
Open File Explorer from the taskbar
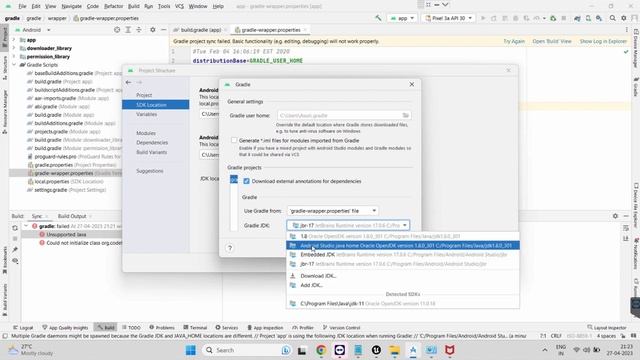pos(394,350)
